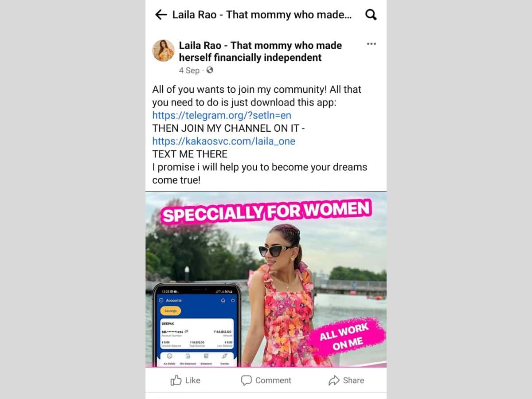Screen dimensions: 532x399
Task: Click the Comment button label
Action: coord(273,380)
